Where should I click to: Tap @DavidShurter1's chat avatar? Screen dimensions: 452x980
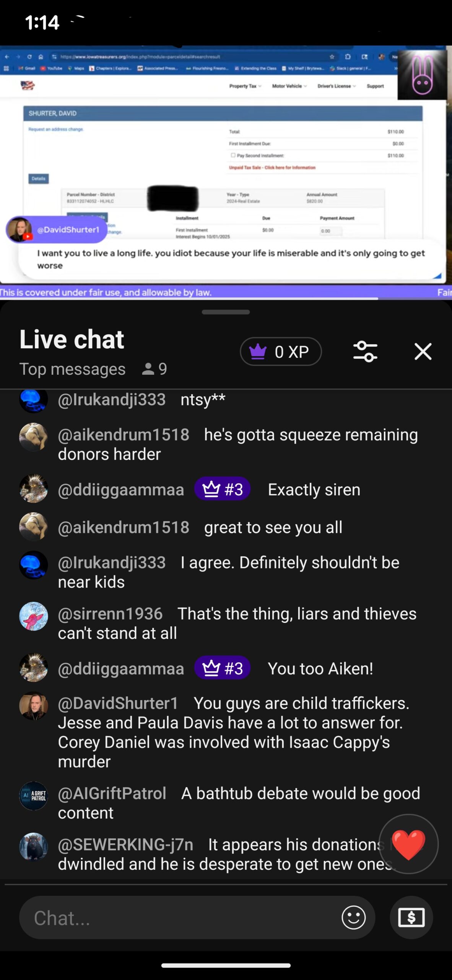[x=34, y=706]
